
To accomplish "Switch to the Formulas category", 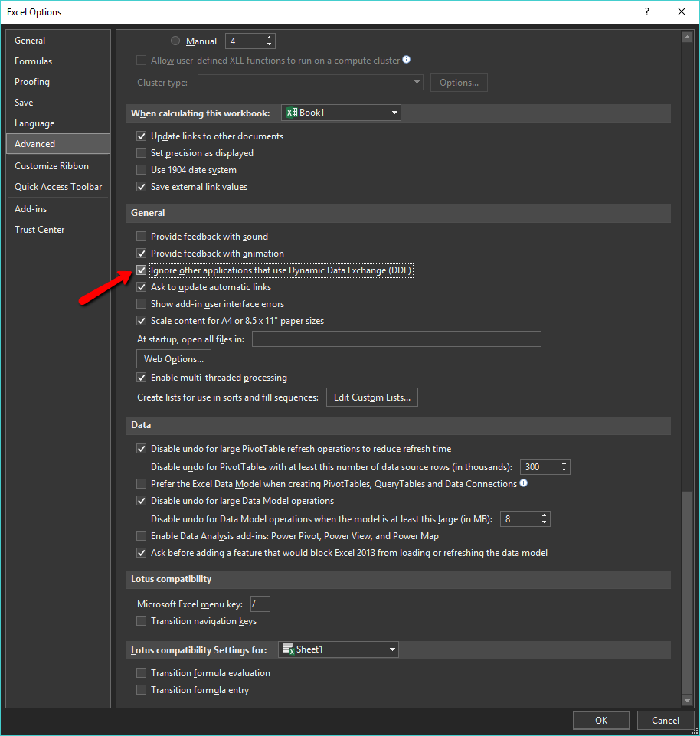I will pos(34,61).
